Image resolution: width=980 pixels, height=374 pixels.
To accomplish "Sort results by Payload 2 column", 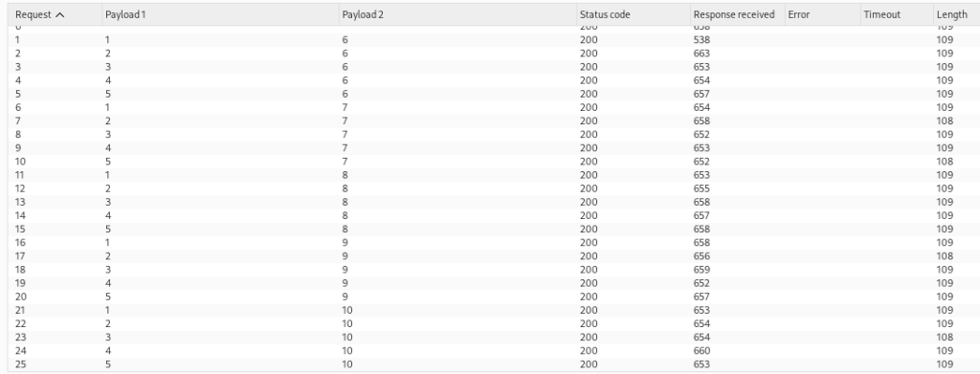I will tap(457, 14).
